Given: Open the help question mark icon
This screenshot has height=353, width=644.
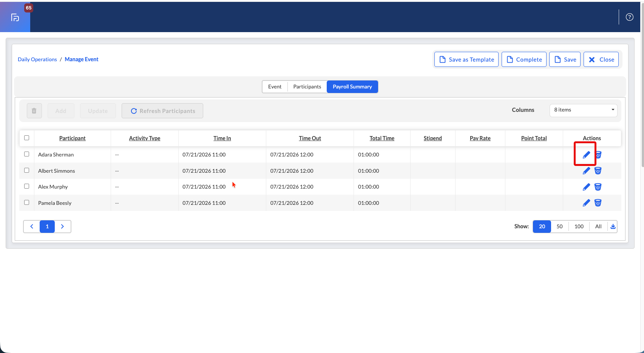Looking at the screenshot, I should [629, 17].
